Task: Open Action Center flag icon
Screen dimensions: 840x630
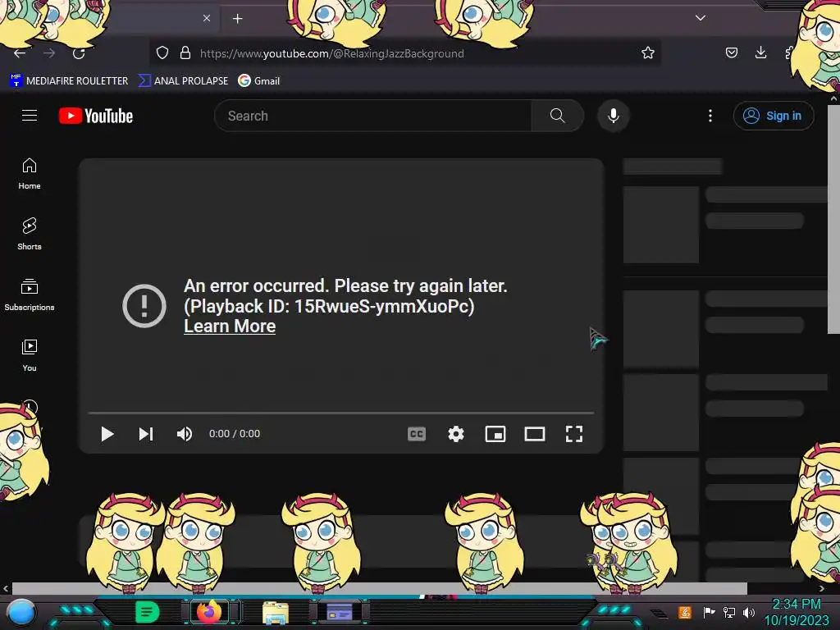Action: (709, 612)
